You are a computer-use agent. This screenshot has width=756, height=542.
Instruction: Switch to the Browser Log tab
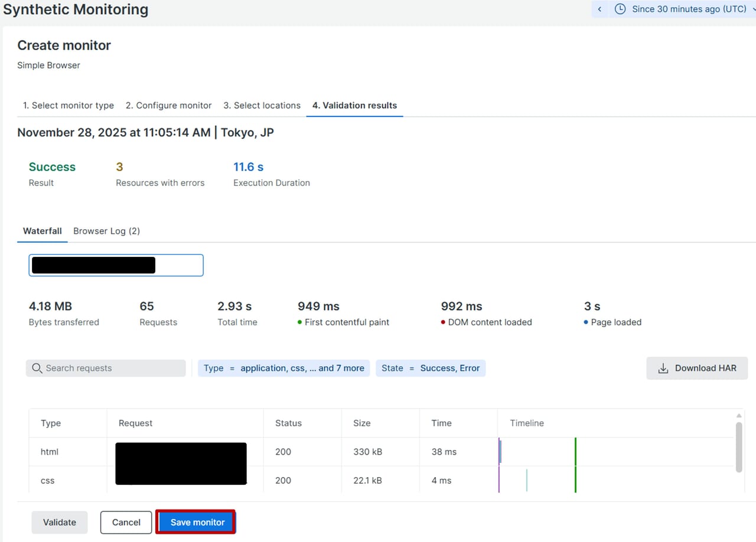(x=106, y=231)
